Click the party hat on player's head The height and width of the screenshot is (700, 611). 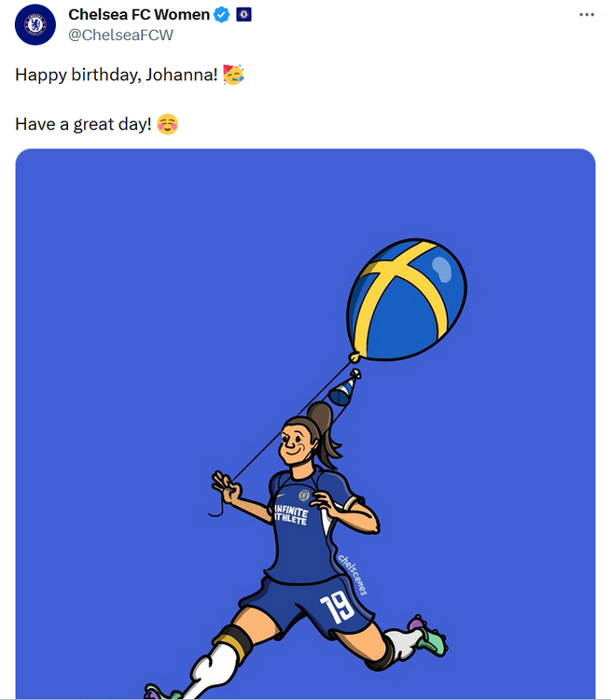point(344,387)
